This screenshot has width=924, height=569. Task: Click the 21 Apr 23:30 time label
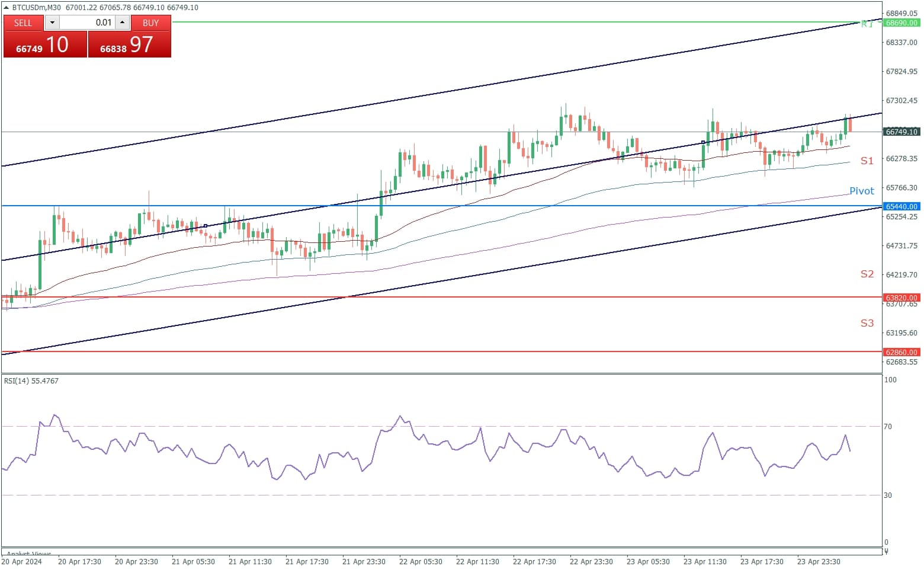coord(364,561)
